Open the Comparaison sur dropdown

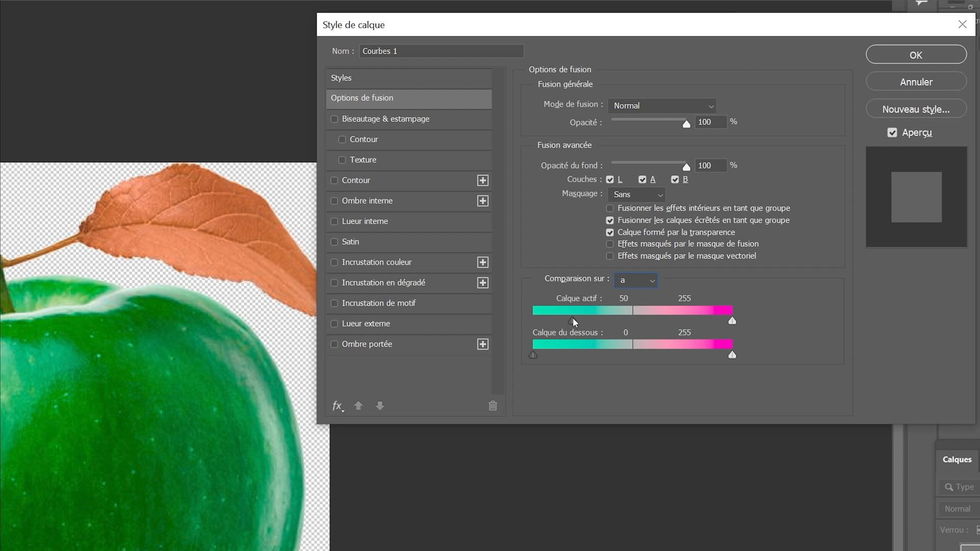635,280
